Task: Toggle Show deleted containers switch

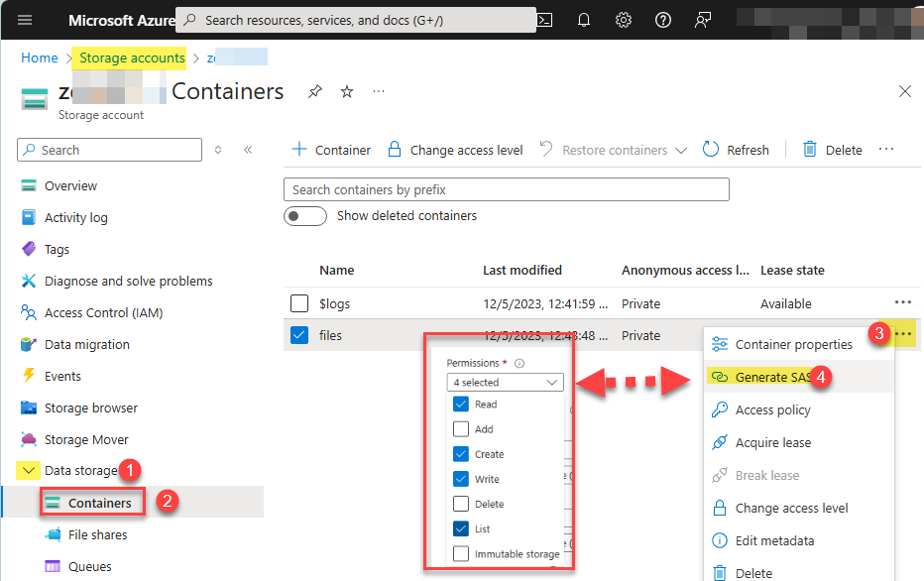Action: [x=305, y=216]
